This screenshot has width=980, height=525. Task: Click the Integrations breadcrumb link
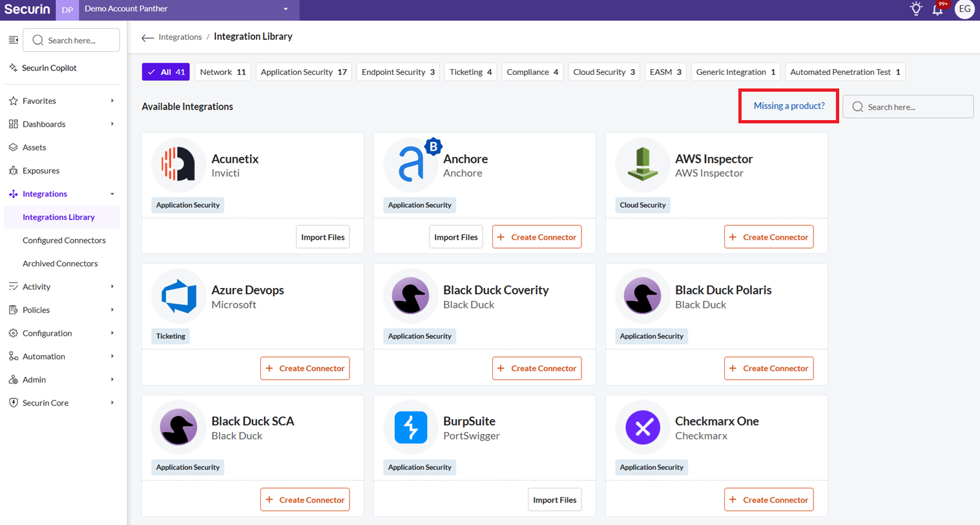point(180,37)
